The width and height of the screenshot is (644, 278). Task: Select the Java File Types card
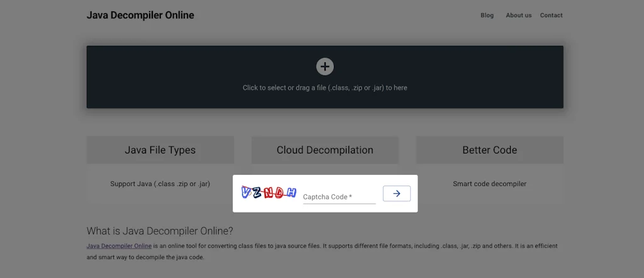pyautogui.click(x=160, y=150)
